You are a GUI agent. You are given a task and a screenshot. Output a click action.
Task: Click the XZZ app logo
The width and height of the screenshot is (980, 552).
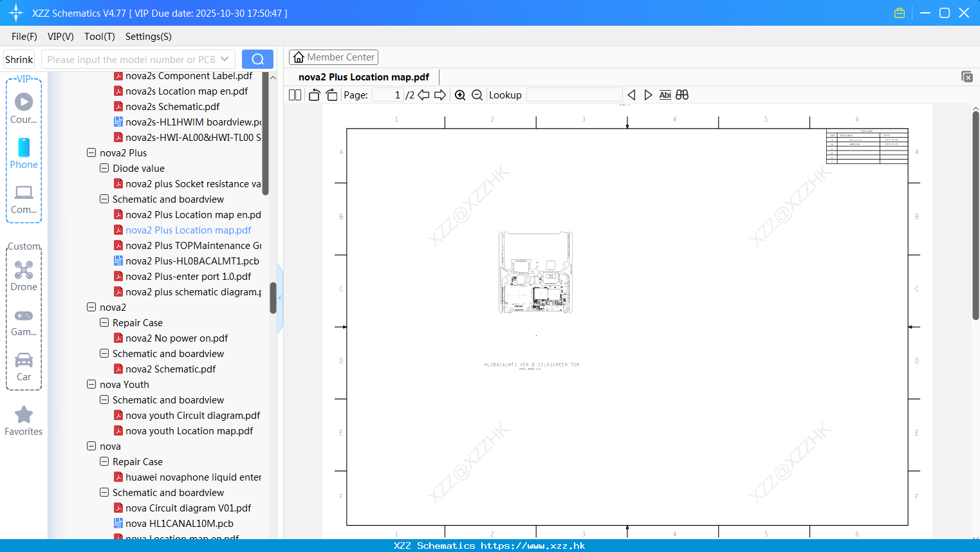click(16, 13)
